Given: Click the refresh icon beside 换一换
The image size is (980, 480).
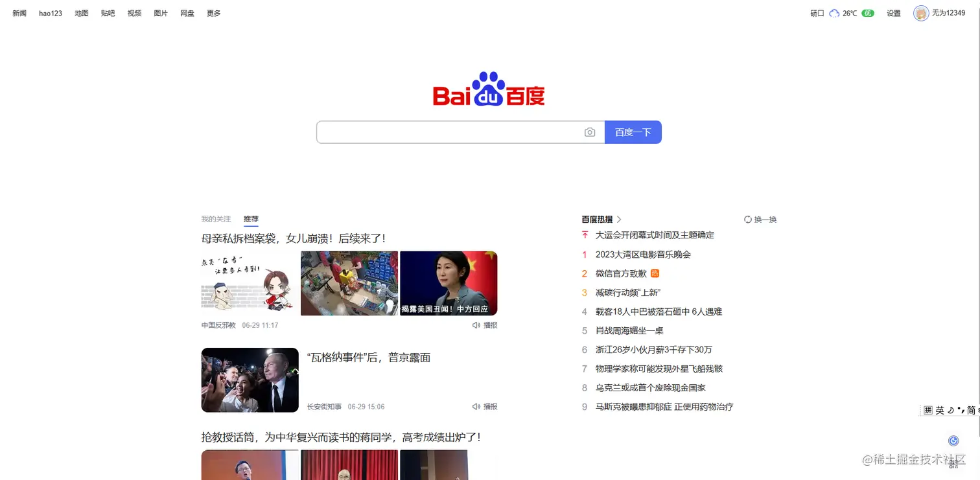Looking at the screenshot, I should (x=748, y=220).
